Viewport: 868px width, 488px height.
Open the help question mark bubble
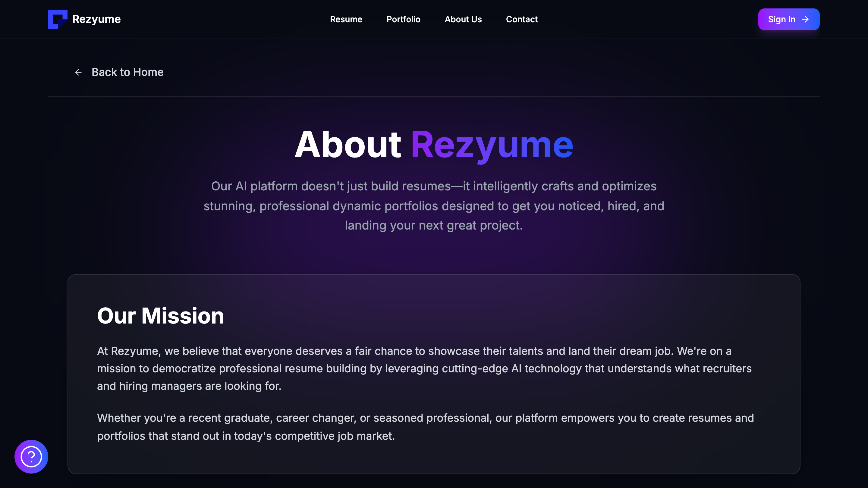(x=31, y=457)
